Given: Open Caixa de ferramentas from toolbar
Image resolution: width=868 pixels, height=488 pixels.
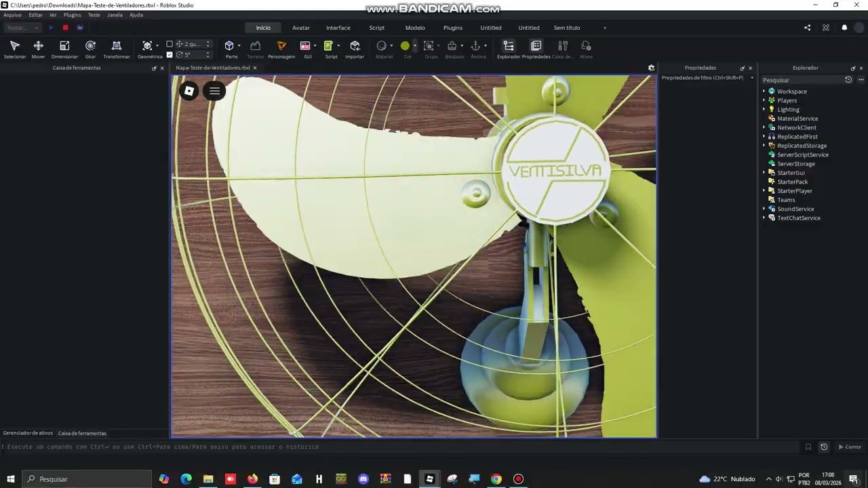Looking at the screenshot, I should tap(562, 49).
